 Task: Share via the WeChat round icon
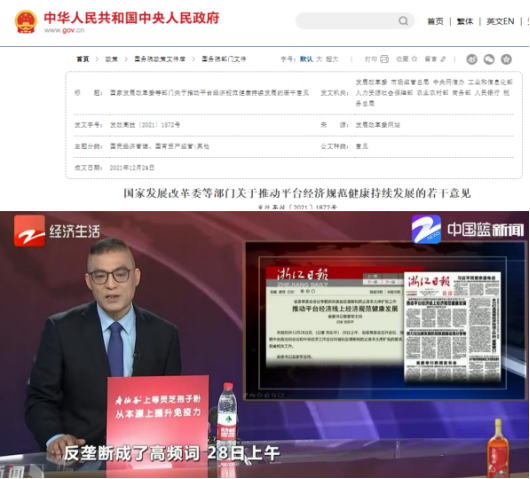[489, 59]
